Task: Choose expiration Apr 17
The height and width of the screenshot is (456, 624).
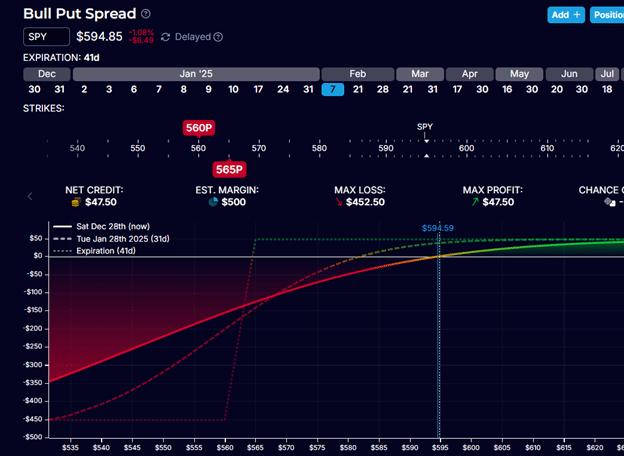Action: click(457, 89)
